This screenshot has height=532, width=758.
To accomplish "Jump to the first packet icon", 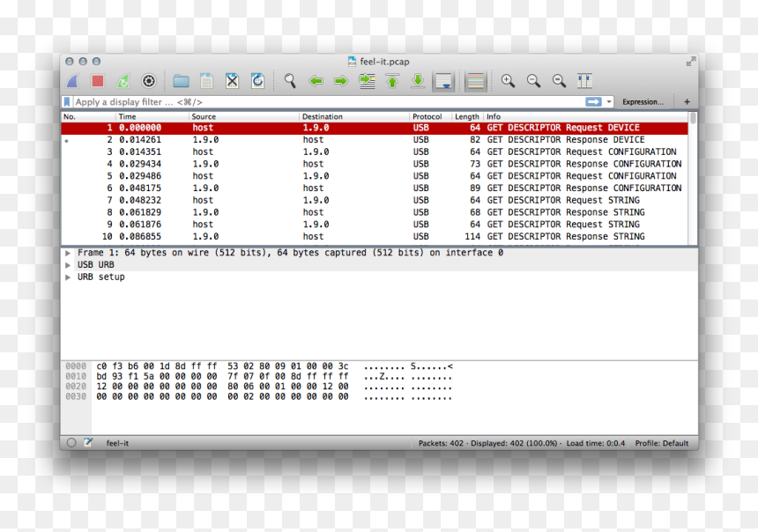I will coord(392,81).
